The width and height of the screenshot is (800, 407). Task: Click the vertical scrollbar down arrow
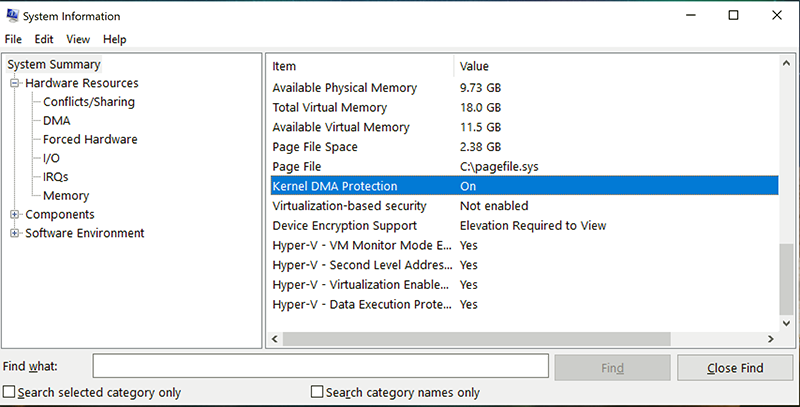coord(786,323)
